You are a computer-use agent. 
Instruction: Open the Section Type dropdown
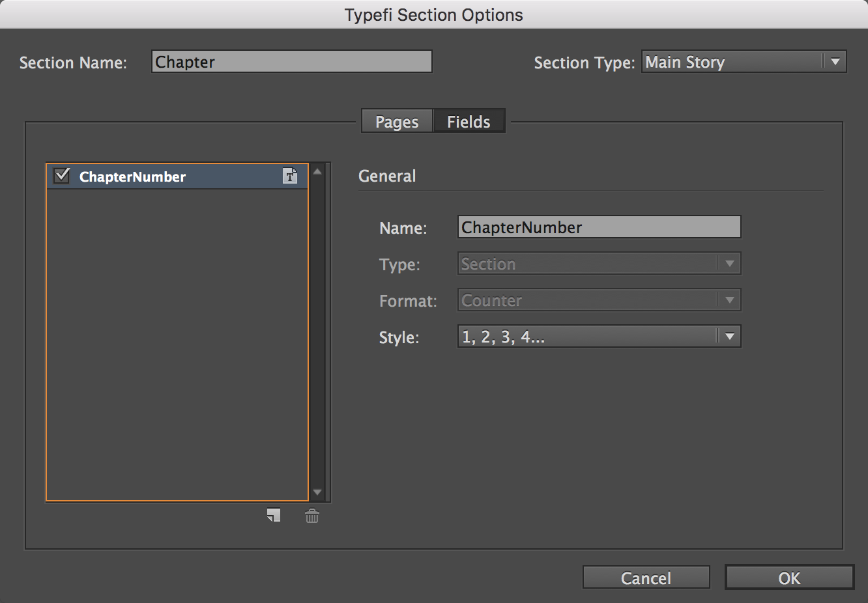(744, 62)
